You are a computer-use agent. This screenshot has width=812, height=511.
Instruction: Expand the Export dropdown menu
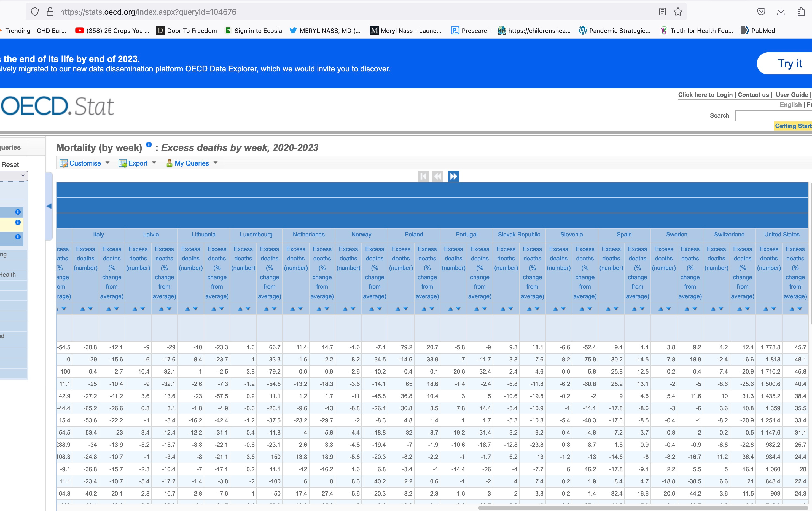137,163
